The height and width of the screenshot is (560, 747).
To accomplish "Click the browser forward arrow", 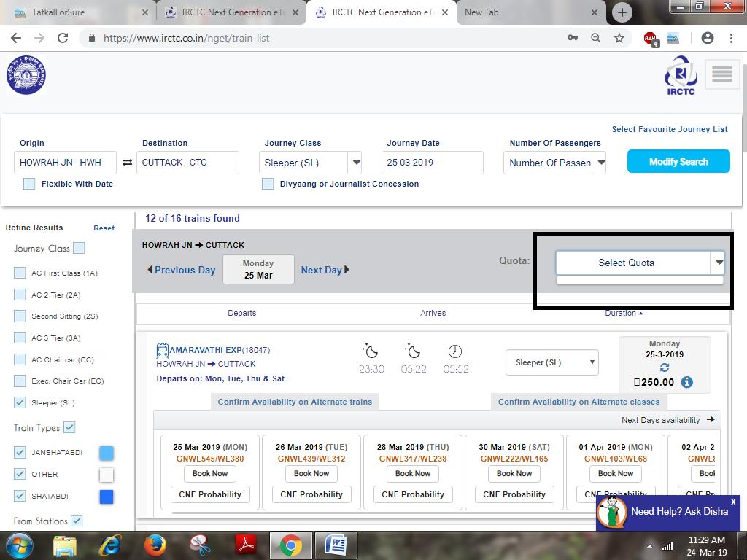I will [x=39, y=38].
